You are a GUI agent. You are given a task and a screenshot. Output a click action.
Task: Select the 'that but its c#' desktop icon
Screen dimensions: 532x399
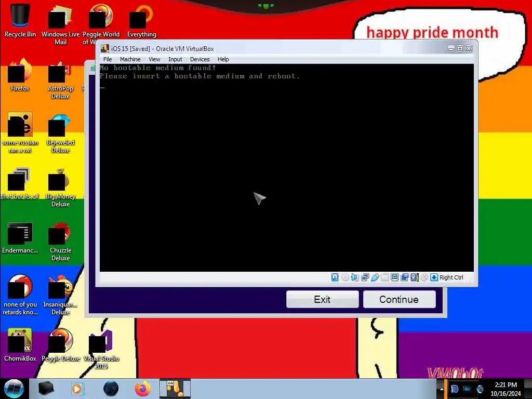[20, 182]
